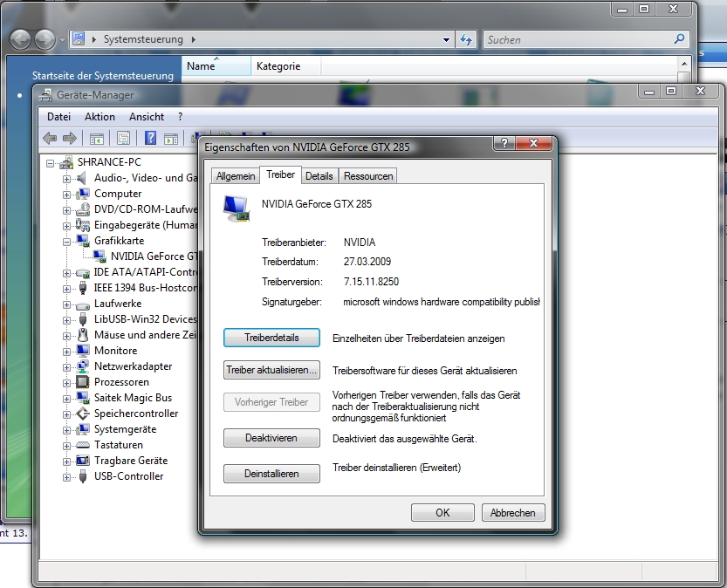The image size is (727, 588).
Task: Select the Tastaturen keyboard icon
Action: coord(83,445)
